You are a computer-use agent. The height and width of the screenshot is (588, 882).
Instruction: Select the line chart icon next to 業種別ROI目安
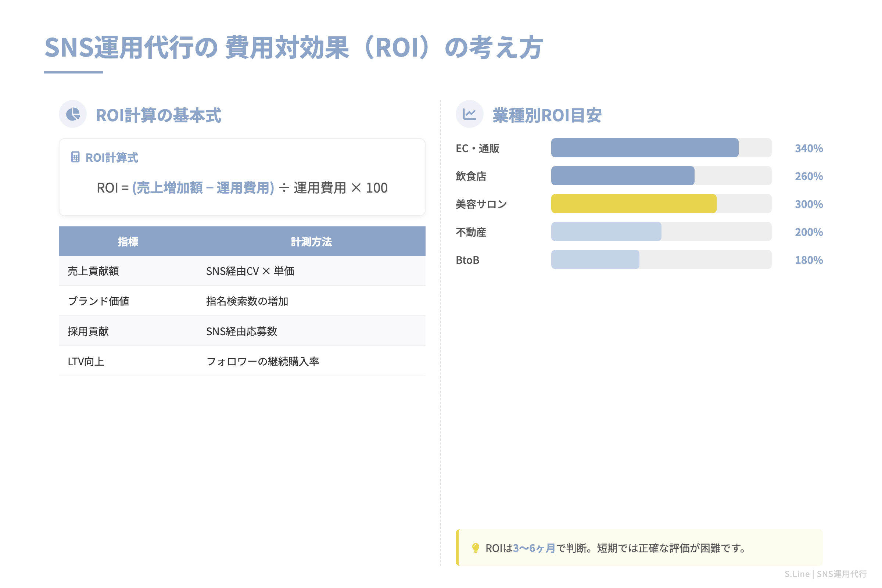pyautogui.click(x=470, y=114)
